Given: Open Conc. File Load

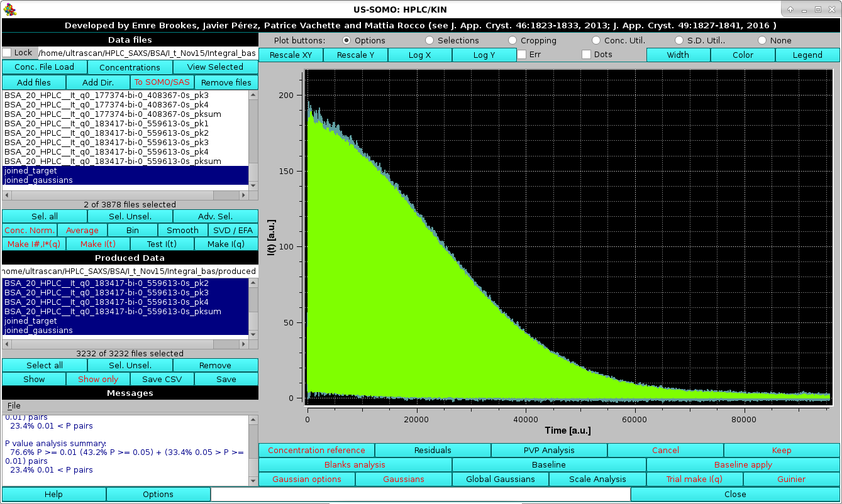Looking at the screenshot, I should tap(45, 67).
